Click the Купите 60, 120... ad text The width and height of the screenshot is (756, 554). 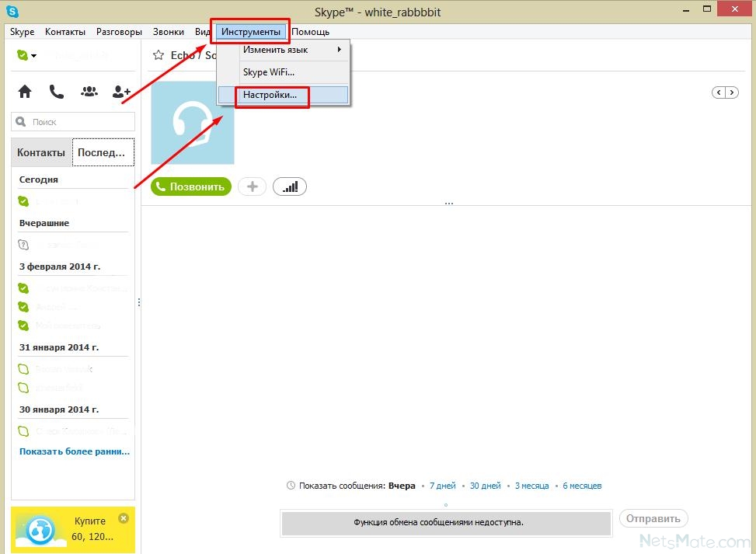click(92, 528)
